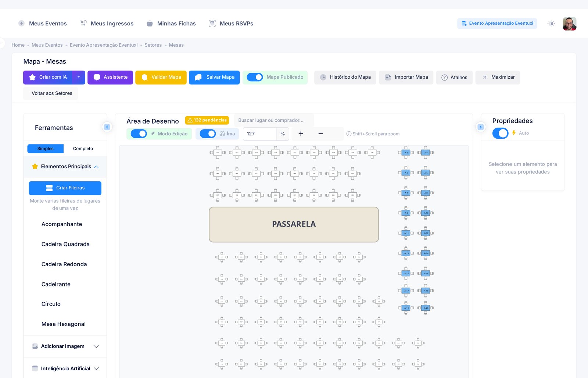Select the Mesa Hexagonal element
Image resolution: width=588 pixels, height=378 pixels.
tap(64, 324)
